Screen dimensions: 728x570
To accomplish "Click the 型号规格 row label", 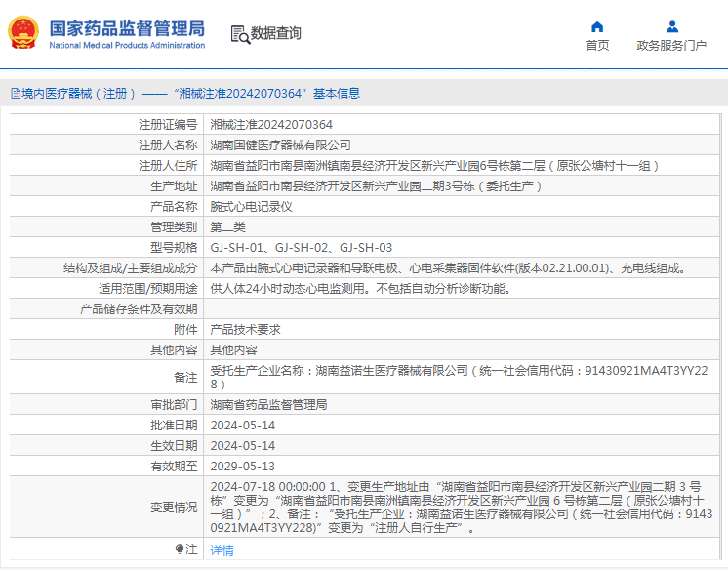I will [174, 247].
